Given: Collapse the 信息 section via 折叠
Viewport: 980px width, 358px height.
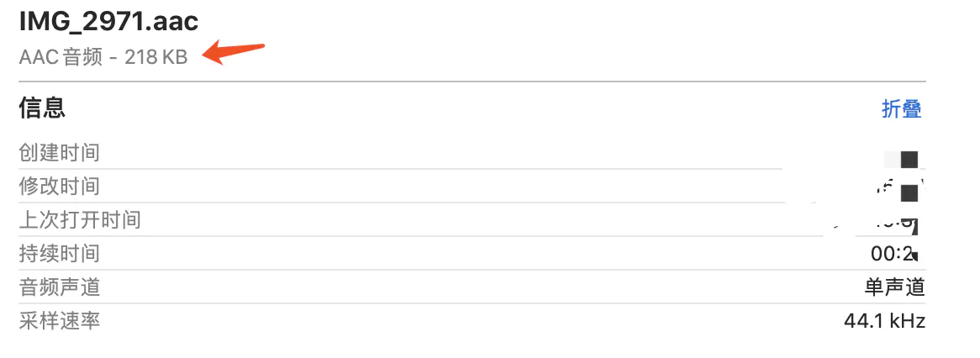Looking at the screenshot, I should pos(901,108).
